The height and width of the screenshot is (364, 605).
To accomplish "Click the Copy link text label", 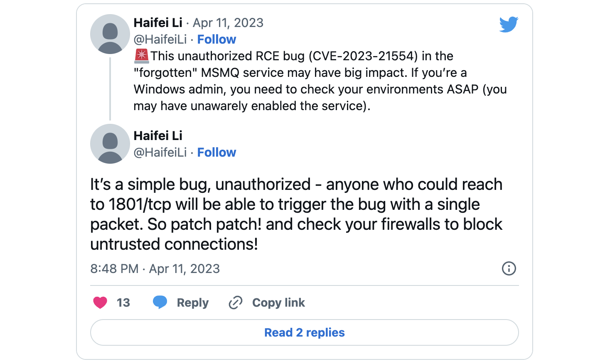I will (x=278, y=303).
